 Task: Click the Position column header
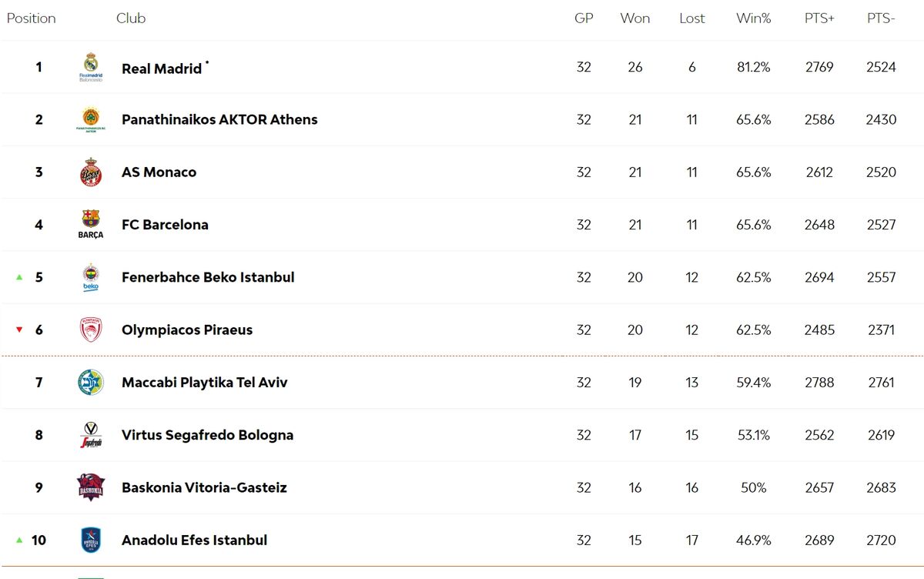coord(32,18)
